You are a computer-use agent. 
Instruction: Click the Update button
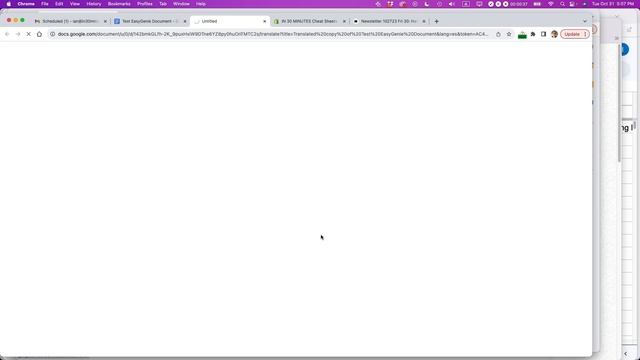575,34
